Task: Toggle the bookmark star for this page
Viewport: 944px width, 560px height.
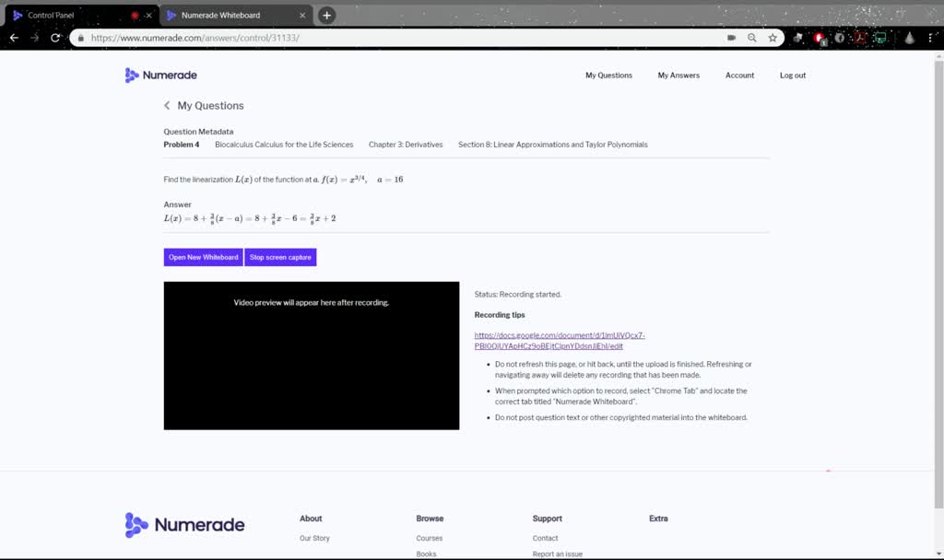Action: [x=773, y=39]
